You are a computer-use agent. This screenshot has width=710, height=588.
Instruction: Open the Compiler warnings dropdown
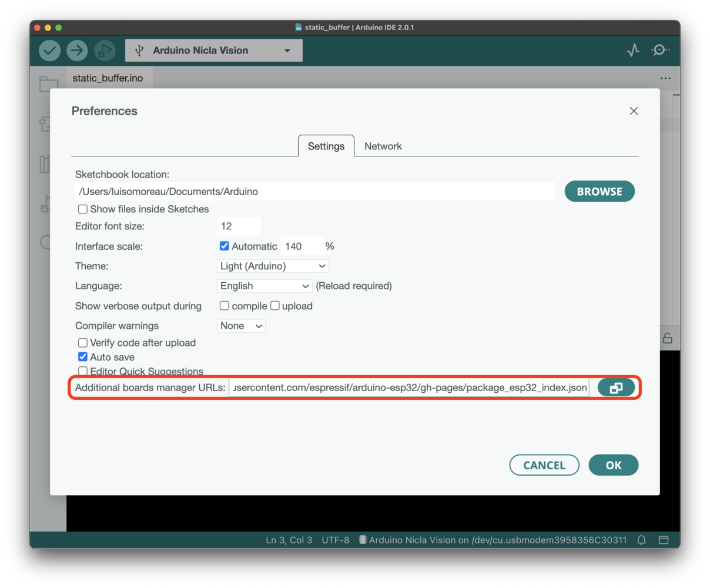(241, 326)
